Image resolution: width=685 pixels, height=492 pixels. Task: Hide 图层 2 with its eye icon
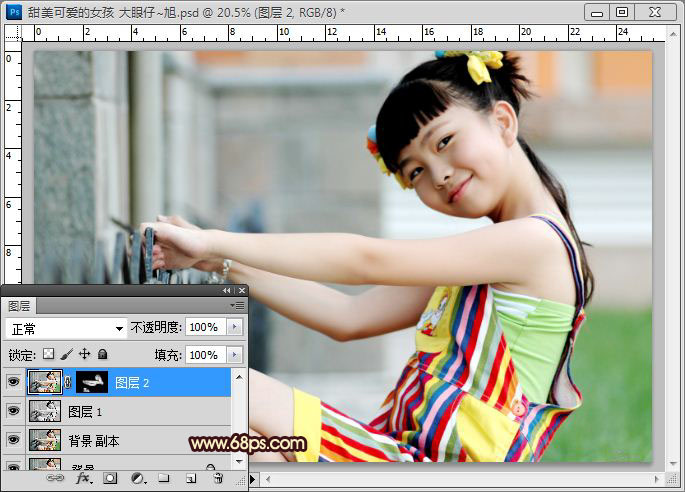pyautogui.click(x=13, y=382)
